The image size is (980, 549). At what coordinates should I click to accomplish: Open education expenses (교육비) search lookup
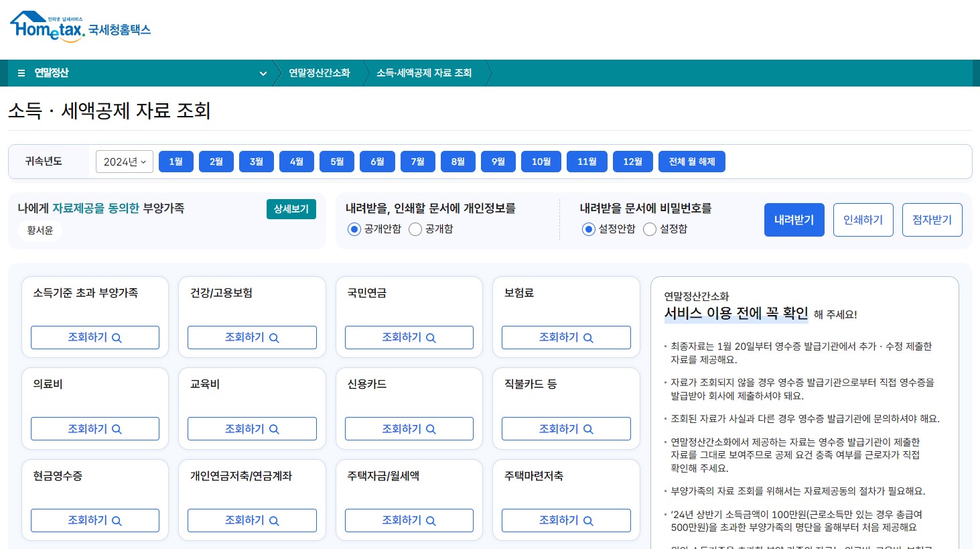[x=273, y=428]
